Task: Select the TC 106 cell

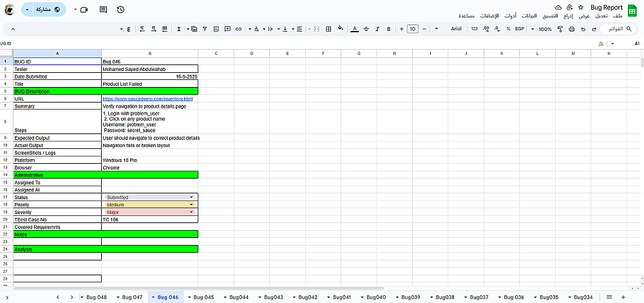Action: click(x=150, y=220)
